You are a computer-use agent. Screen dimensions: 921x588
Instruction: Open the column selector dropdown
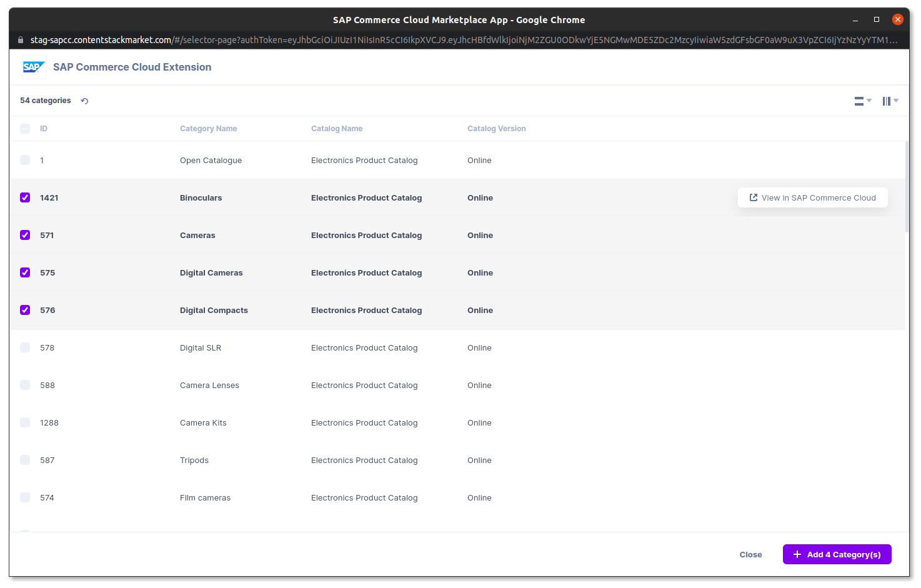(890, 101)
